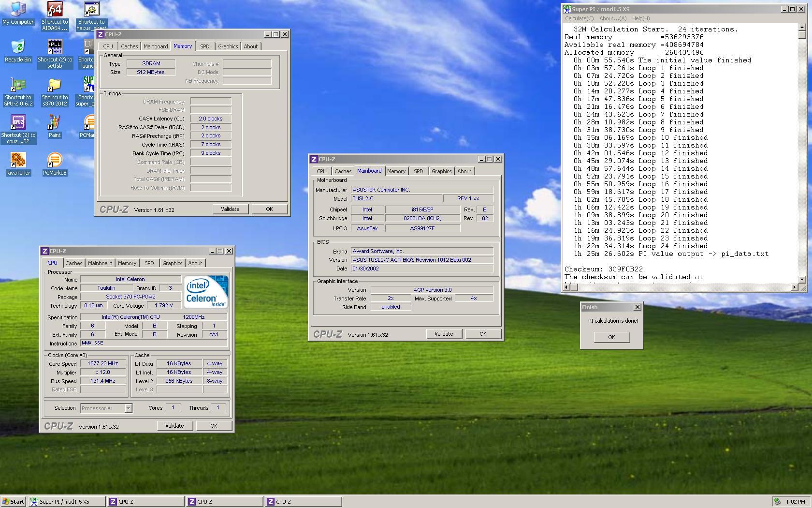Click the Memory CPU-Z window title icon
The height and width of the screenshot is (508, 812).
click(101, 34)
